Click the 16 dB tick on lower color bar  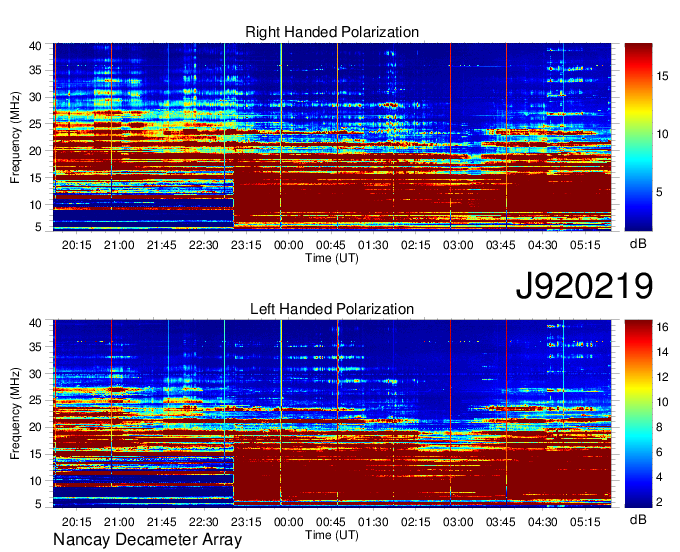pos(662,327)
